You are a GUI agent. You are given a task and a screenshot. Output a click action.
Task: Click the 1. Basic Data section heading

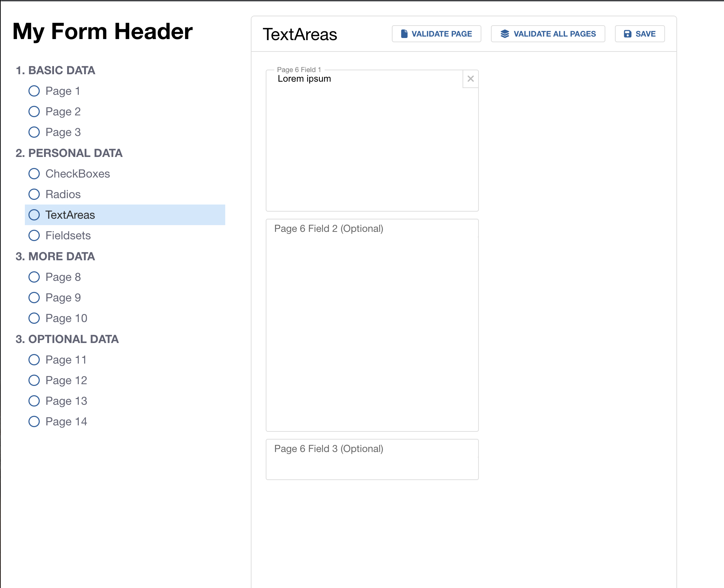(x=55, y=70)
